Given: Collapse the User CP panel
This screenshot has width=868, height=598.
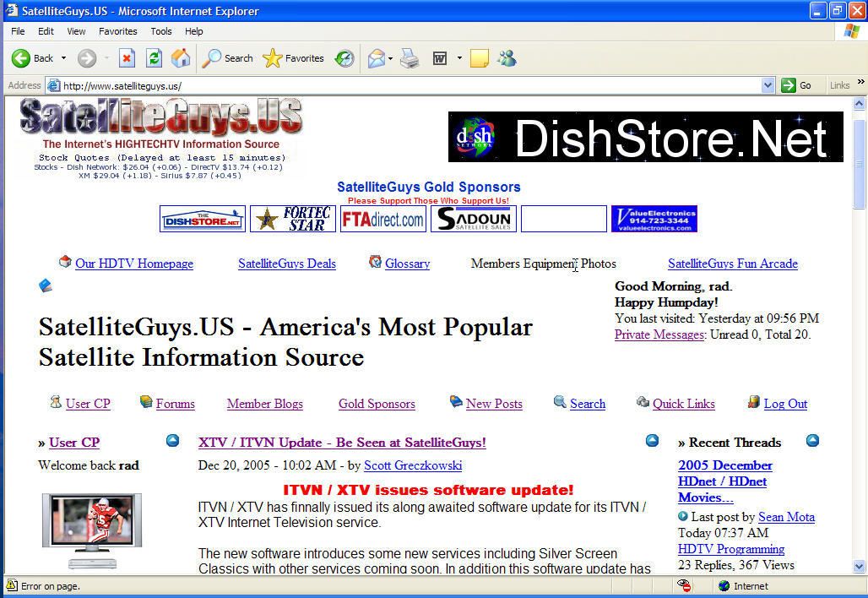Looking at the screenshot, I should coord(173,441).
